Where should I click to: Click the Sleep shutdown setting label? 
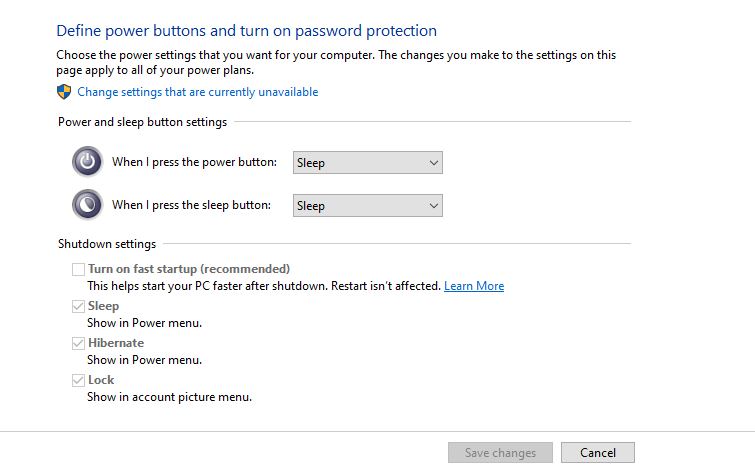[103, 306]
